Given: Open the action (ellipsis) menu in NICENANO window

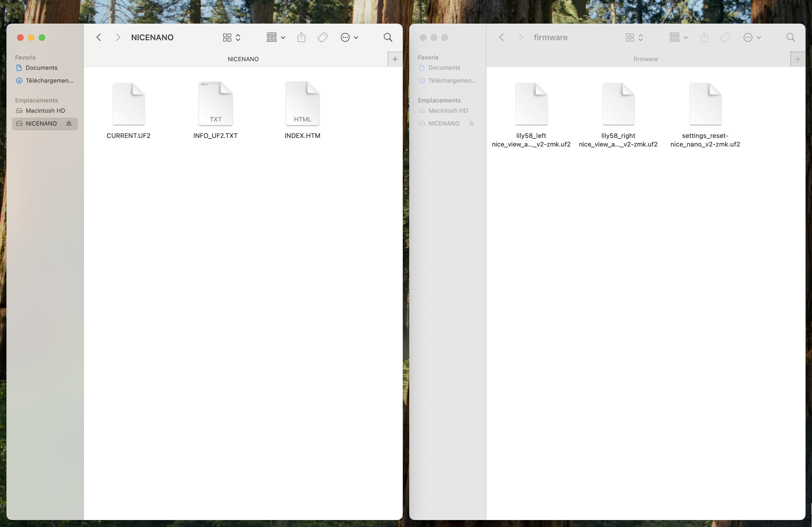Looking at the screenshot, I should coord(349,37).
